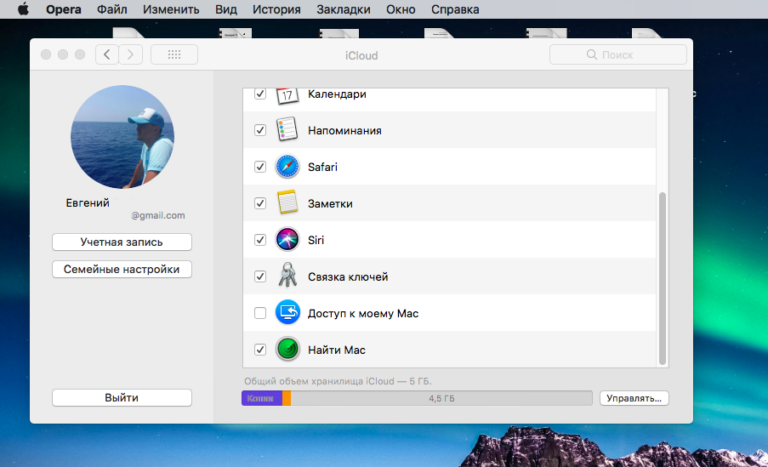Show all preferences grid icon

[174, 54]
